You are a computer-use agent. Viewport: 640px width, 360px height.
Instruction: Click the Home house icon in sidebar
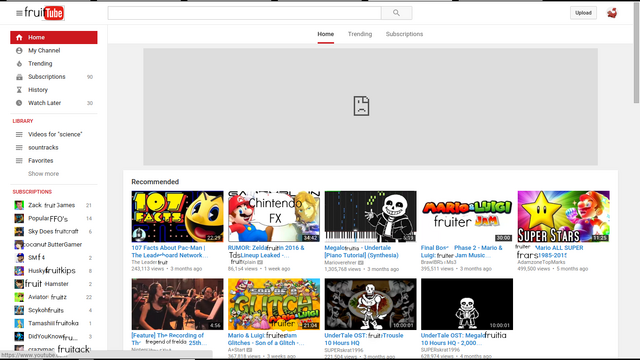pos(19,38)
